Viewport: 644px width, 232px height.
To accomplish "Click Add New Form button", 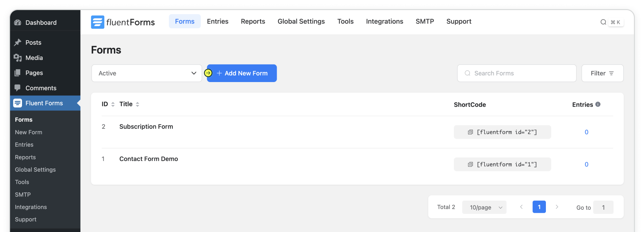I will click(x=242, y=73).
